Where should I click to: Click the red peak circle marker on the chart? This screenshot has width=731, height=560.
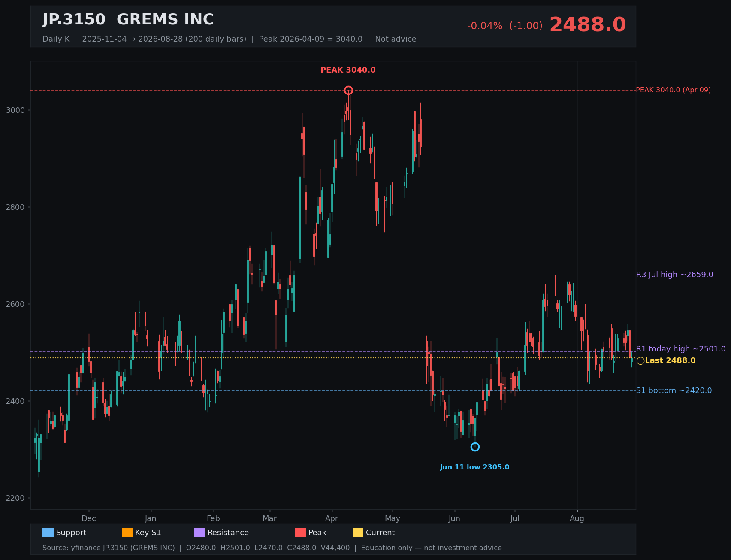(x=348, y=90)
